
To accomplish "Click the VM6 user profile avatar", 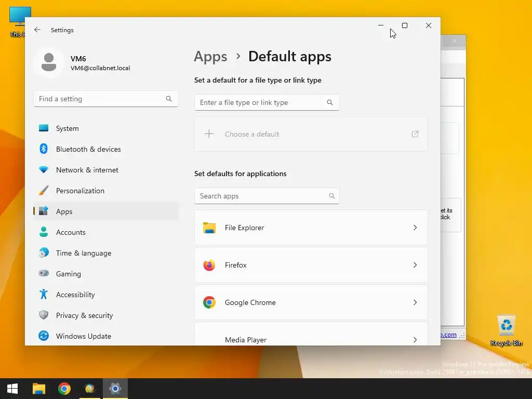I will click(49, 62).
